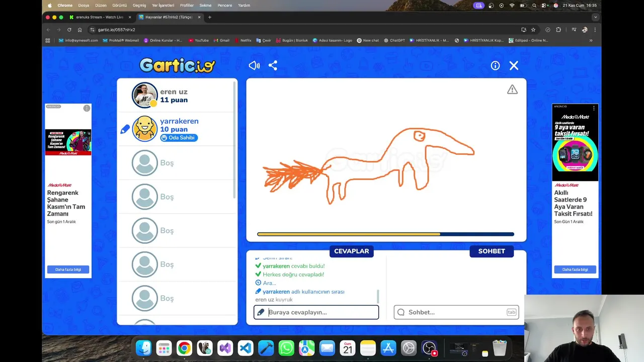Open the Geçmiş menu
The width and height of the screenshot is (644, 362).
[x=139, y=6]
